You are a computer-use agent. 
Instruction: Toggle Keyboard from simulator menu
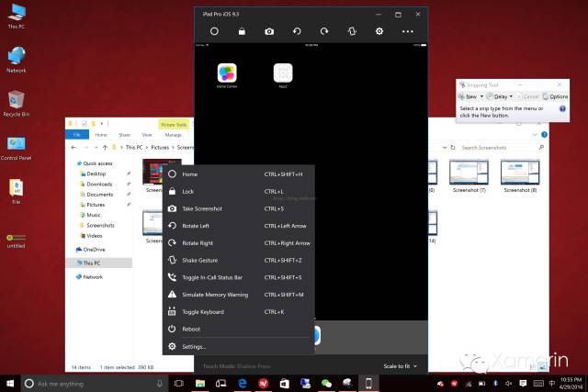(239, 312)
